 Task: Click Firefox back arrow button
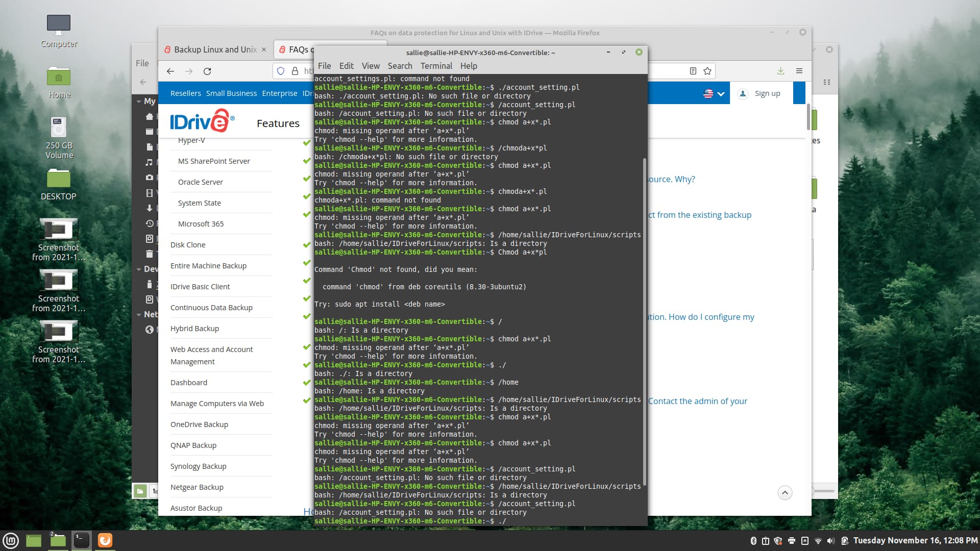(170, 71)
